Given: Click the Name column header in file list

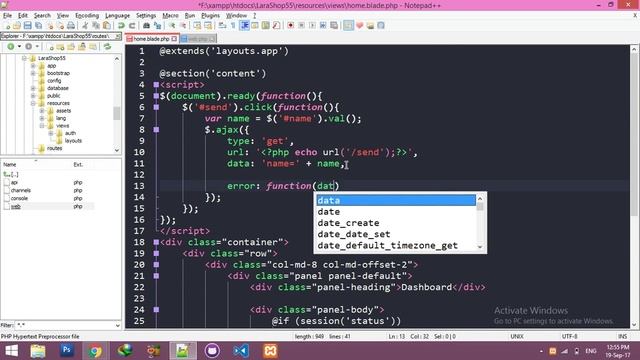Looking at the screenshot, I should click(36, 164).
